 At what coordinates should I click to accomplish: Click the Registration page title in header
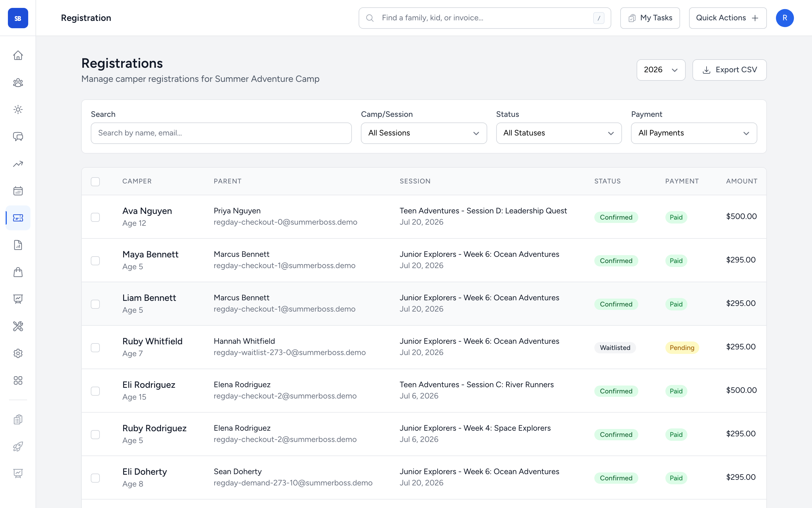[86, 18]
